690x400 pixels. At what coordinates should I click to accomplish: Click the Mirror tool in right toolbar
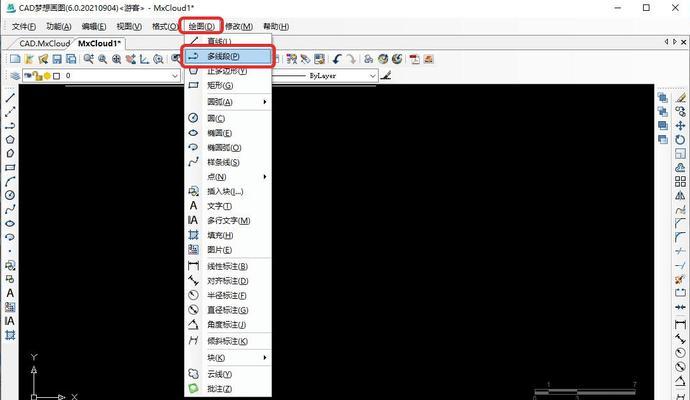click(680, 195)
